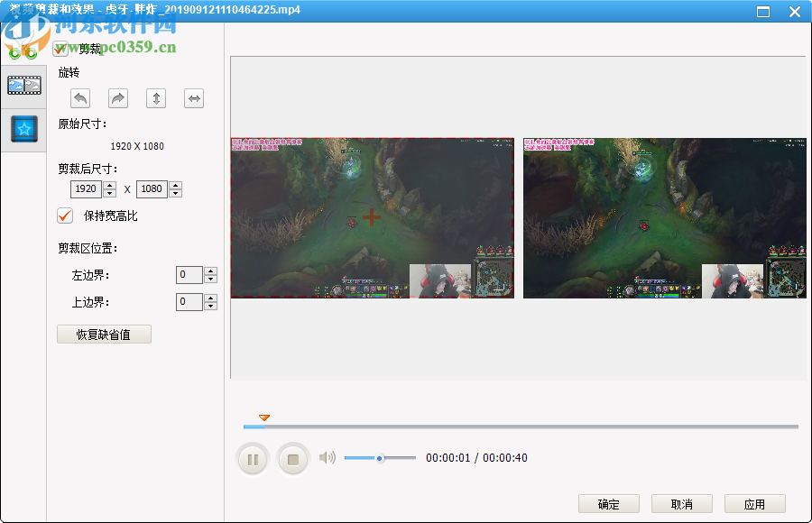
Task: Disable the 剪裁 crop checkbox
Action: (60, 49)
